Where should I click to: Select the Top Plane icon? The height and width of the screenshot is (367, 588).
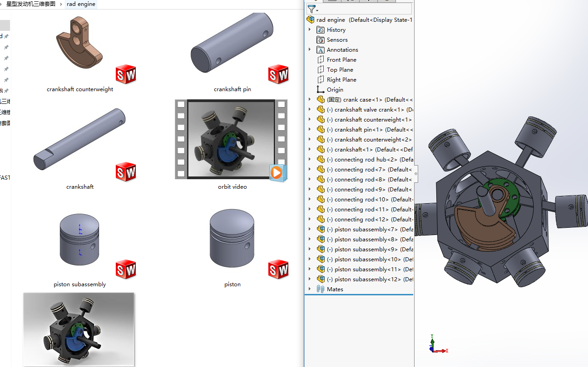click(x=321, y=69)
